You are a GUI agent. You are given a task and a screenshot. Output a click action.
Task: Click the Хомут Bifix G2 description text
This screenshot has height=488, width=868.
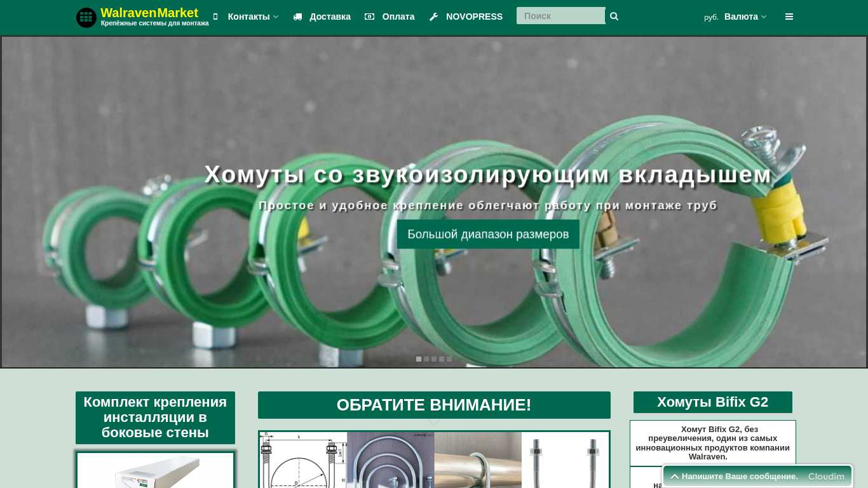point(713,443)
